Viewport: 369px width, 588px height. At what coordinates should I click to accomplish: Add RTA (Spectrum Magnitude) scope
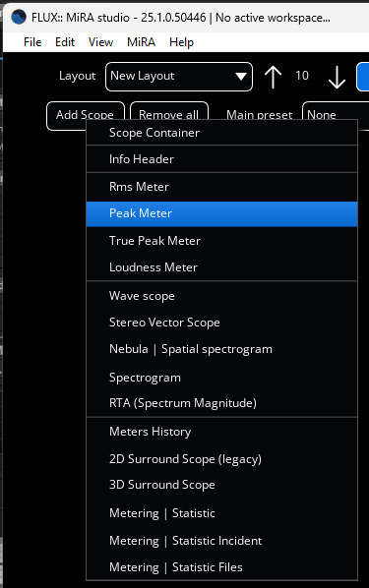[x=221, y=403]
